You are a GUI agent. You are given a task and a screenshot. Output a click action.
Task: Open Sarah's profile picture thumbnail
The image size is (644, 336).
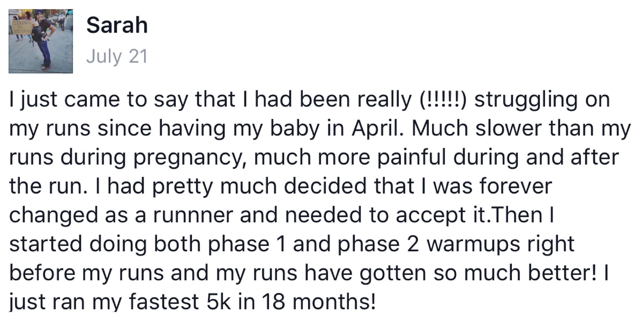[x=41, y=41]
